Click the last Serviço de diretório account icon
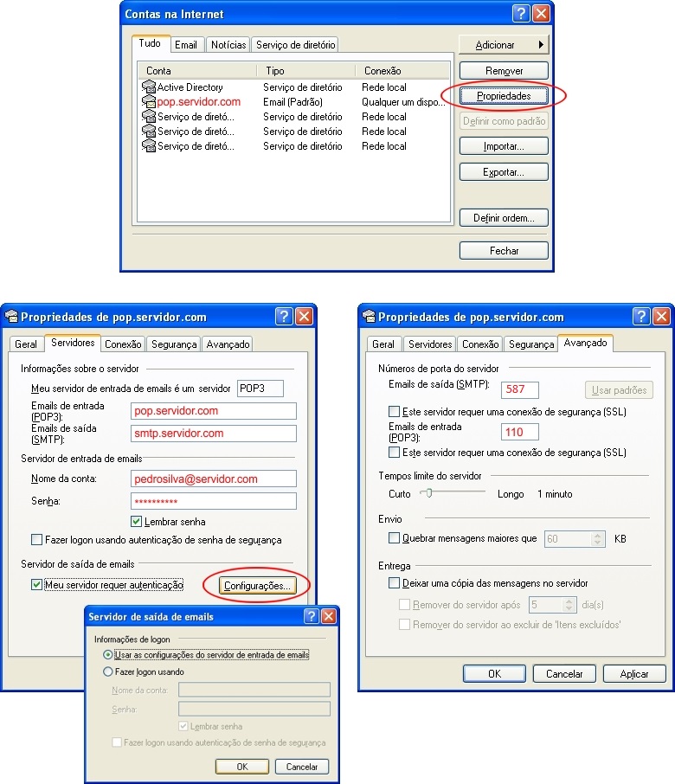The image size is (675, 784). [148, 146]
